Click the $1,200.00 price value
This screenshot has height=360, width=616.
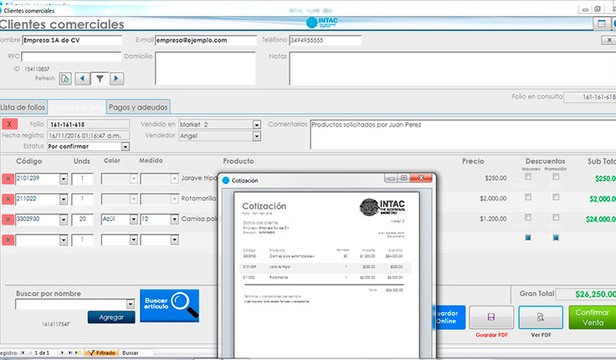493,219
